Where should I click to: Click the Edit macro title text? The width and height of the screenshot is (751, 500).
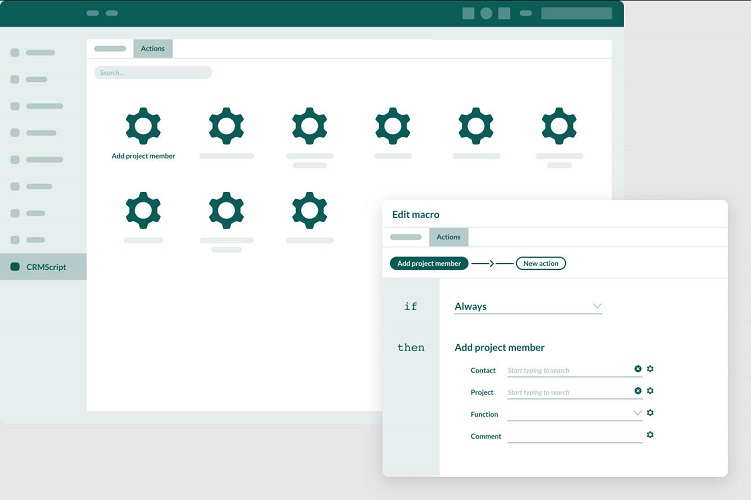[x=416, y=215]
